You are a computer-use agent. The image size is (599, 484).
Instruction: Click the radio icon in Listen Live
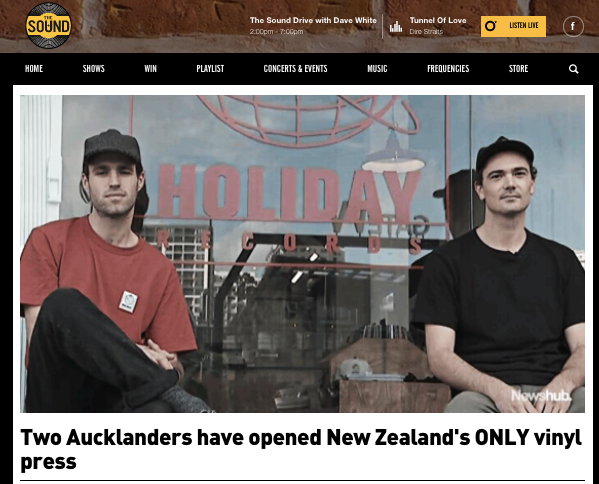491,26
